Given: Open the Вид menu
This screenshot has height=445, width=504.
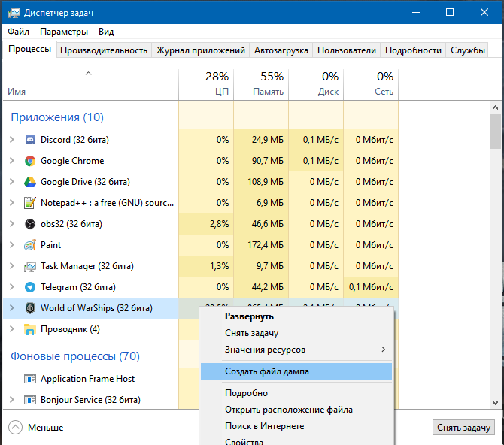Looking at the screenshot, I should (106, 32).
